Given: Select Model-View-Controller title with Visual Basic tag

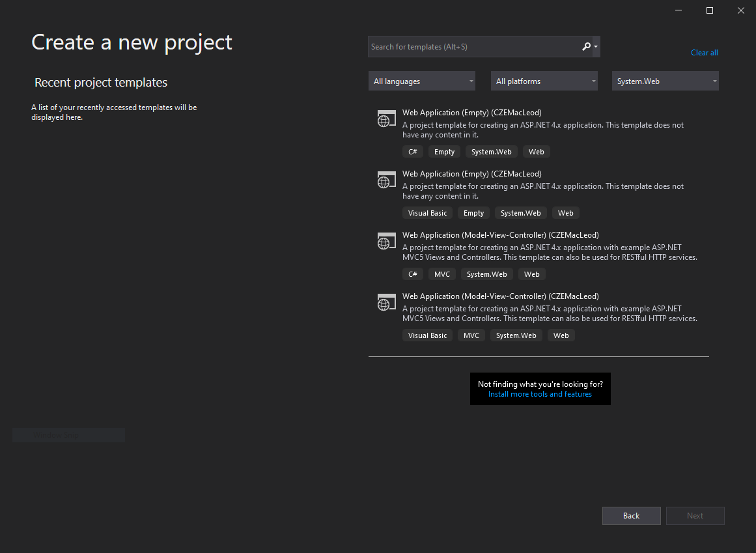Looking at the screenshot, I should click(x=501, y=296).
